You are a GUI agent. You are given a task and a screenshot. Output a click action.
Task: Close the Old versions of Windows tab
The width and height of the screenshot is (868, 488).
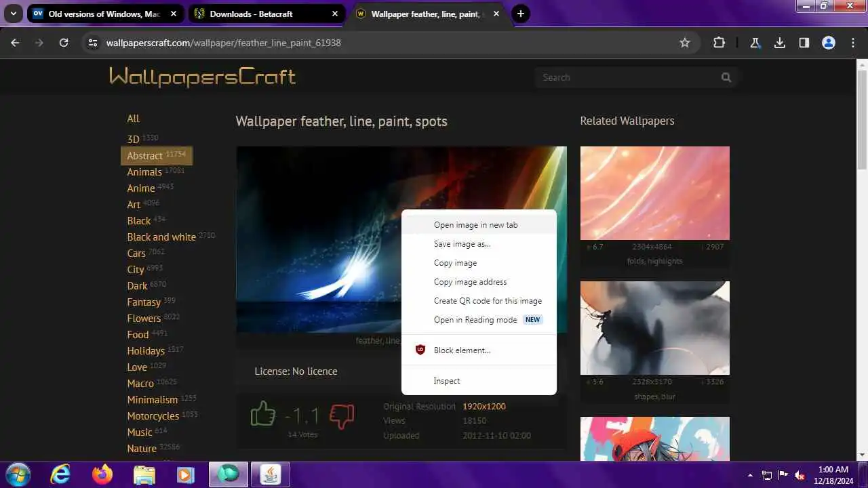(x=174, y=14)
